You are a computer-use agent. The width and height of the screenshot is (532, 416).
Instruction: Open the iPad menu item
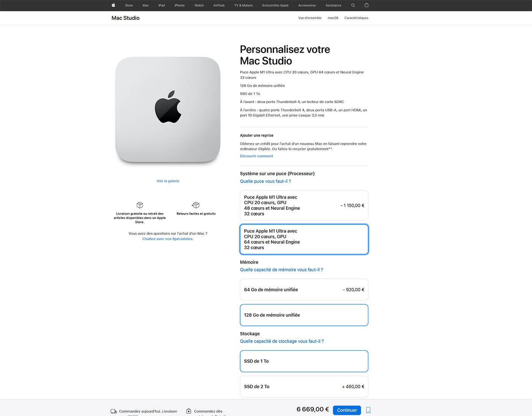(x=161, y=5)
